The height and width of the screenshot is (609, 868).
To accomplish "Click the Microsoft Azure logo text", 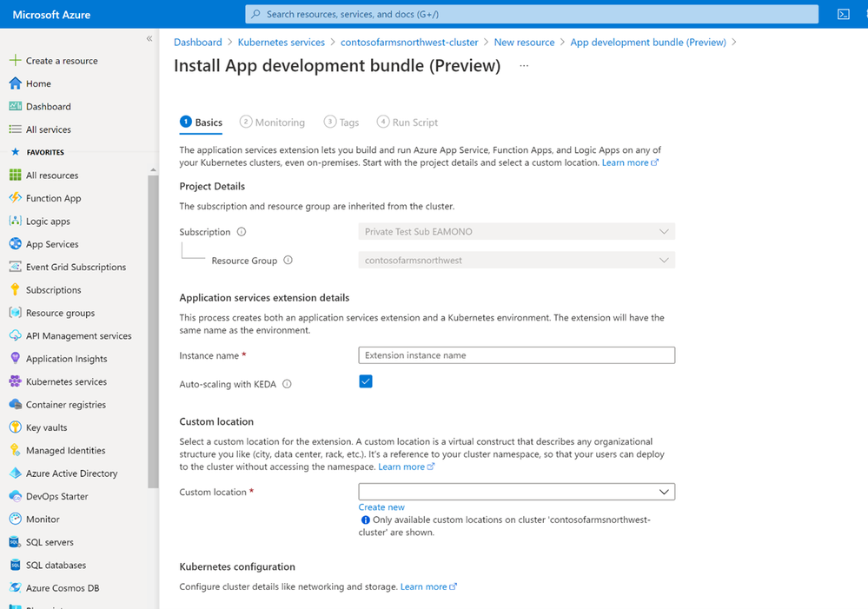I will point(51,15).
